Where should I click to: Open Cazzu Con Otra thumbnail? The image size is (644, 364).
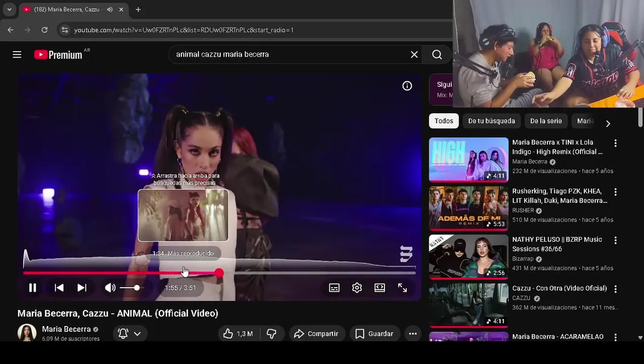(x=469, y=305)
